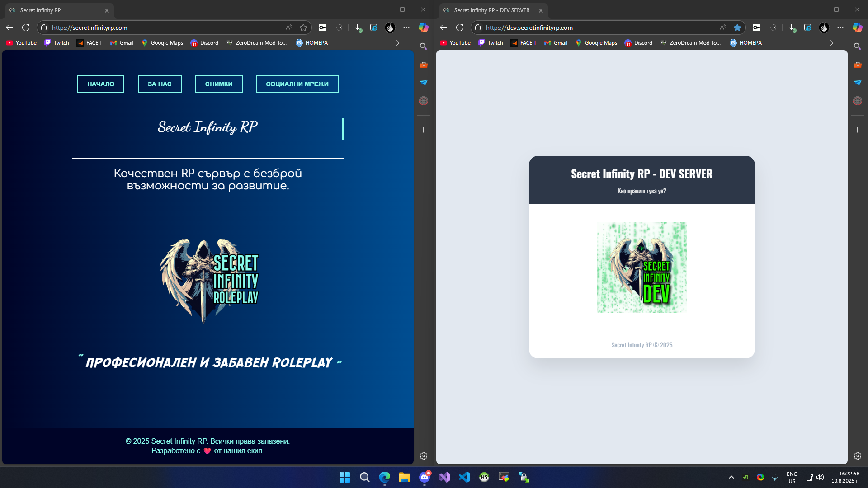This screenshot has width=868, height=488.
Task: Open sidebar tools briefcase icon in right browser
Action: coord(857,65)
